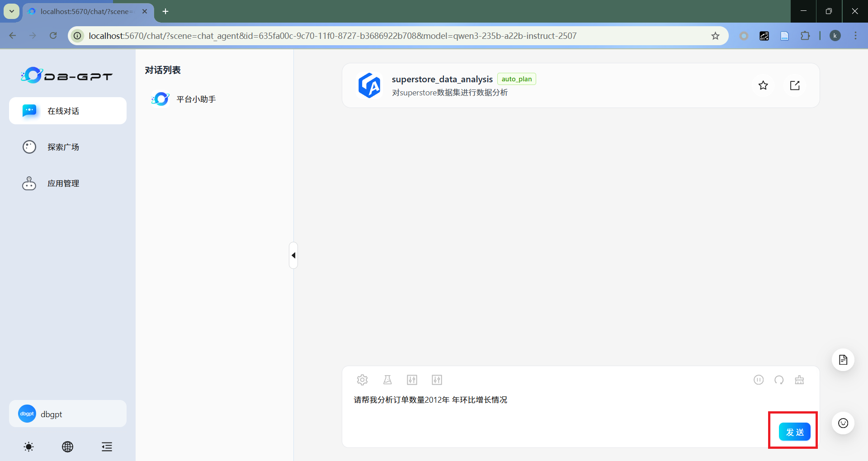Open the share icon for superstore_data_analysis
868x461 pixels.
click(x=795, y=85)
